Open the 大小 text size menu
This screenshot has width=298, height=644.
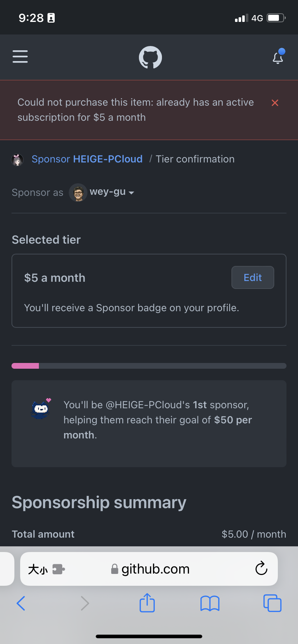[38, 569]
